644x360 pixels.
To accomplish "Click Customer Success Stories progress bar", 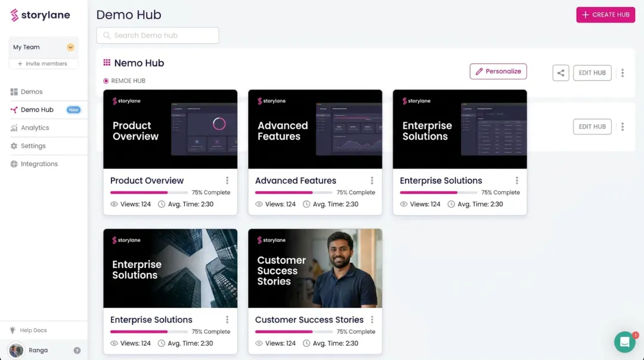I will tap(293, 331).
